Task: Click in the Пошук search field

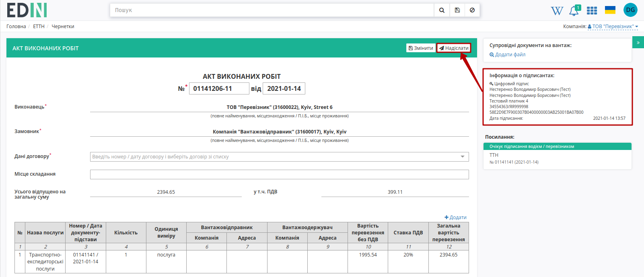Action: pos(272,10)
